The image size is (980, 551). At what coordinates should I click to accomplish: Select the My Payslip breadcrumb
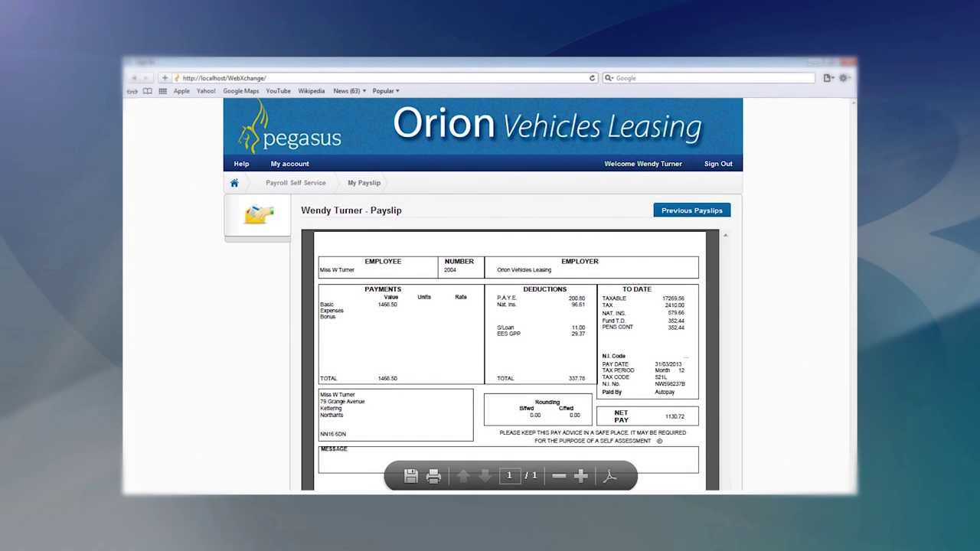tap(364, 183)
